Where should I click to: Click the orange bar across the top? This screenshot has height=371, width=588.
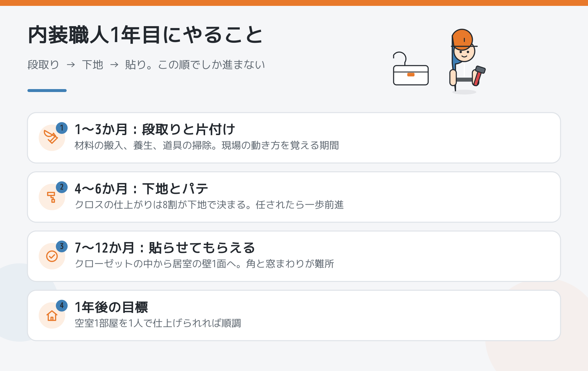point(294,3)
